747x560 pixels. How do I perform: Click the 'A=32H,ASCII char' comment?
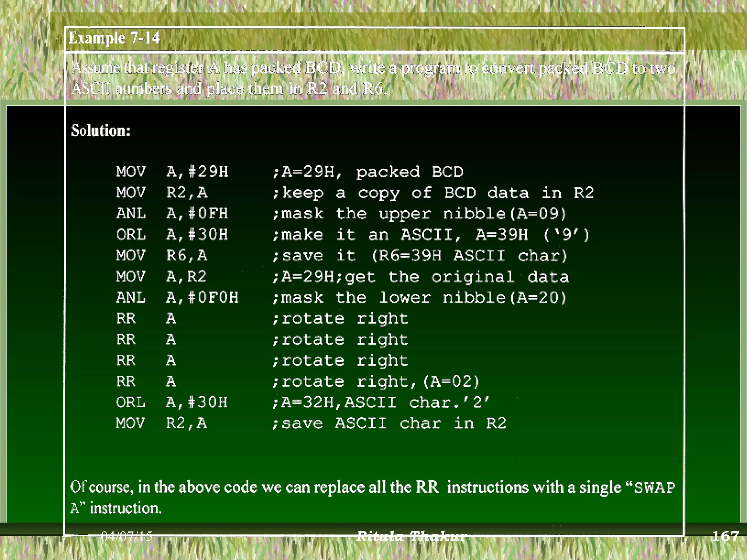point(381,402)
